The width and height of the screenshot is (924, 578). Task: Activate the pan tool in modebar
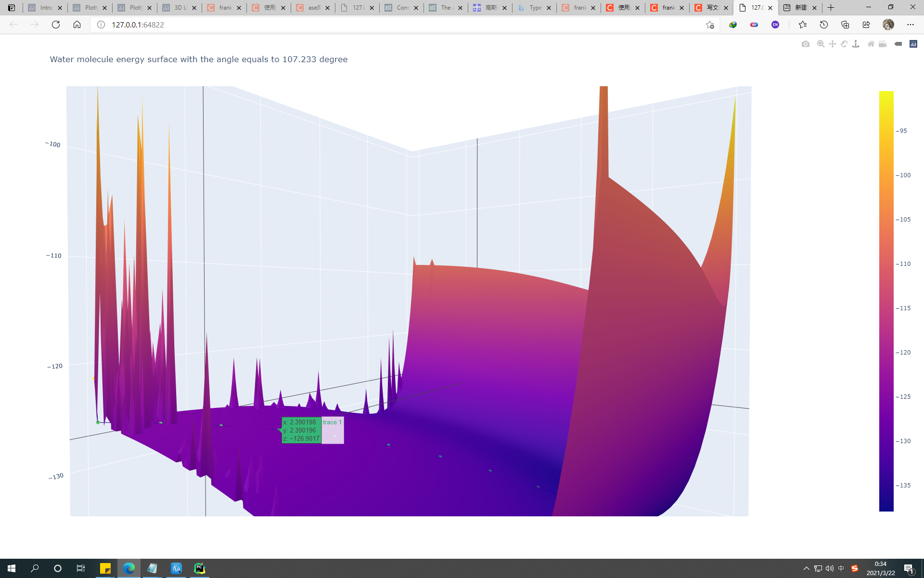coord(832,44)
